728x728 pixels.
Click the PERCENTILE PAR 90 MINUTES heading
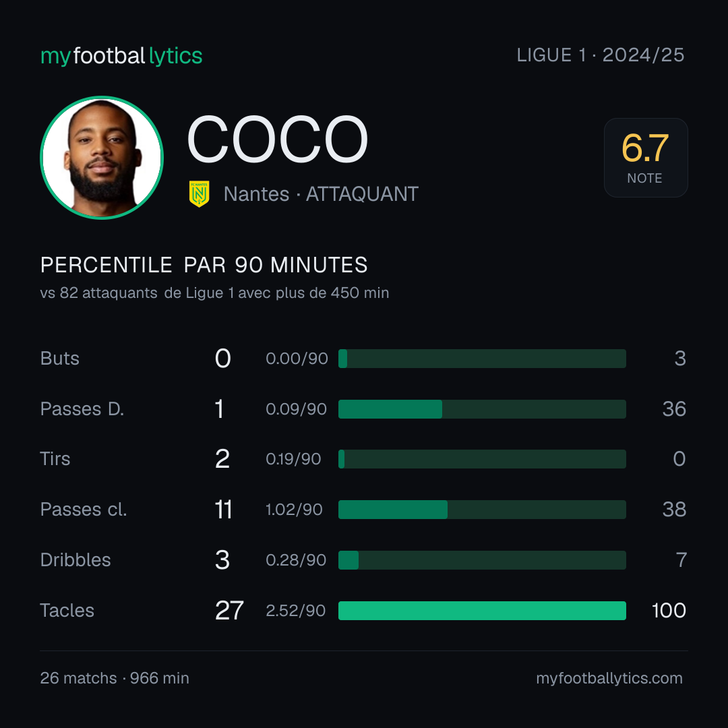[x=204, y=265]
